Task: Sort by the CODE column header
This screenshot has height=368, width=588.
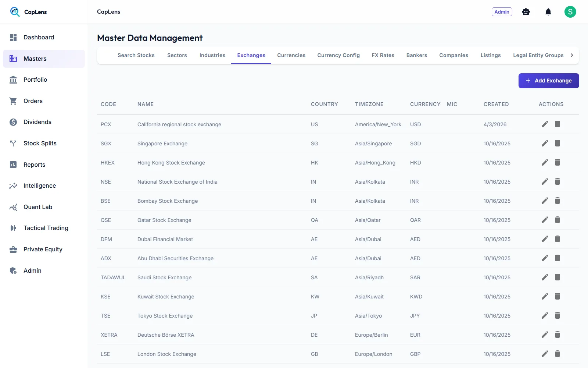Action: [108, 104]
